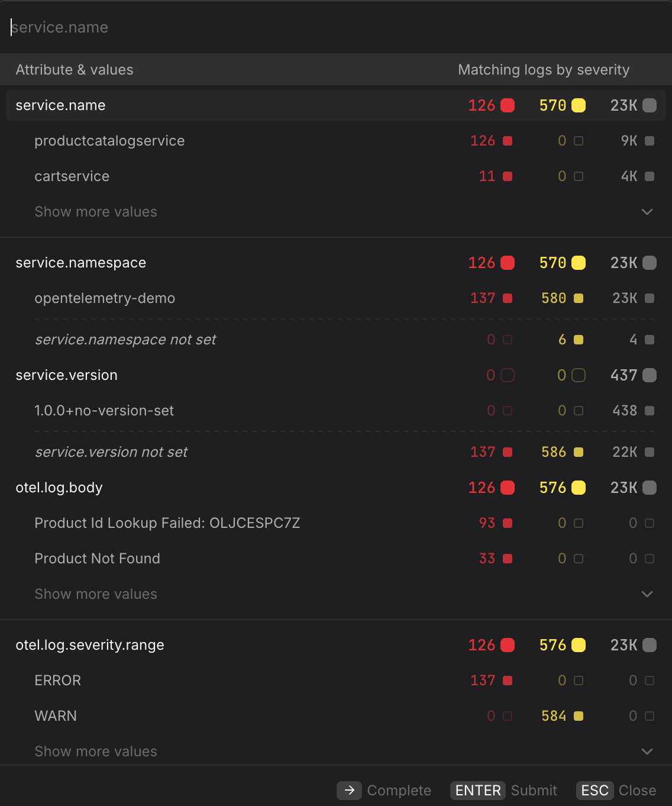This screenshot has width=672, height=806.
Task: Click red error square for productcatalogservice
Action: point(508,141)
